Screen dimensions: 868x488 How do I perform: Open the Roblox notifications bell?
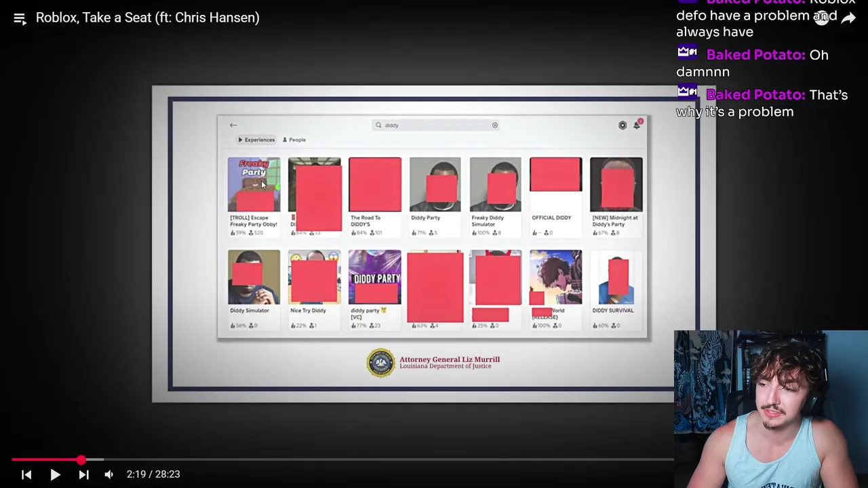[x=637, y=124]
